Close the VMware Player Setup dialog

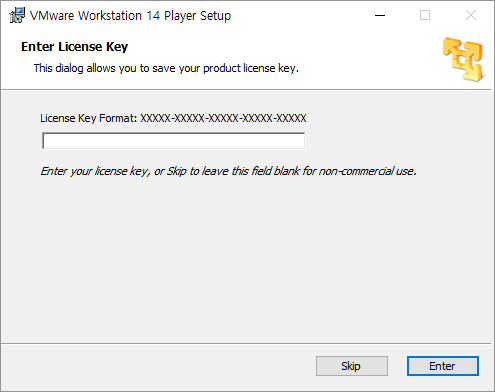click(x=471, y=15)
